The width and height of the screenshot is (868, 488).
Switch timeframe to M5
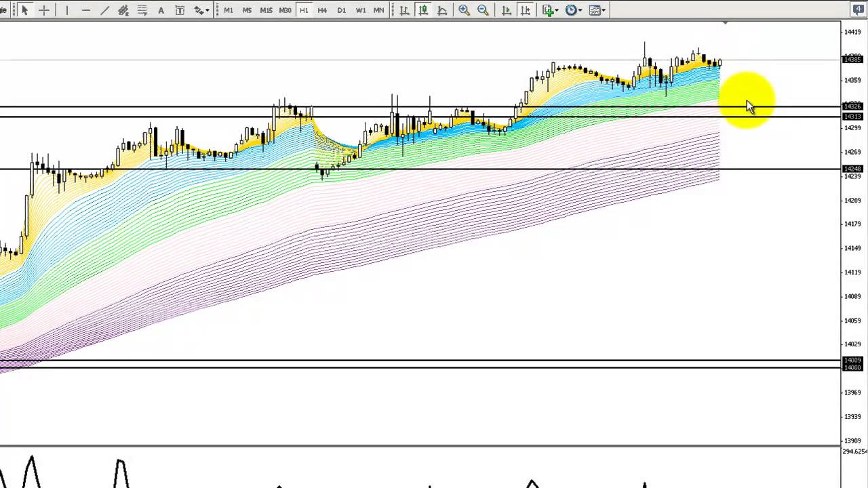pyautogui.click(x=247, y=10)
